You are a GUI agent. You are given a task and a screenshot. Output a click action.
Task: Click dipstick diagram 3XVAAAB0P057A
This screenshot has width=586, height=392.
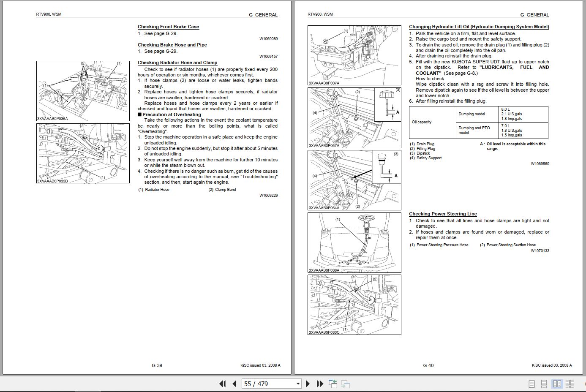coord(354,117)
